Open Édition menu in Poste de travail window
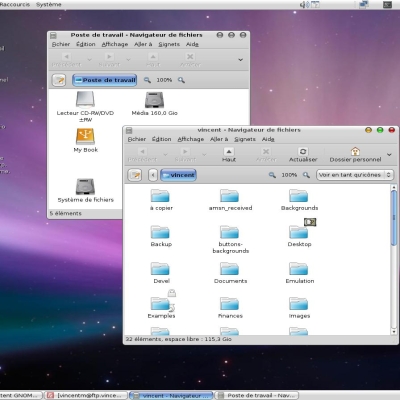The width and height of the screenshot is (400, 400). pyautogui.click(x=85, y=44)
